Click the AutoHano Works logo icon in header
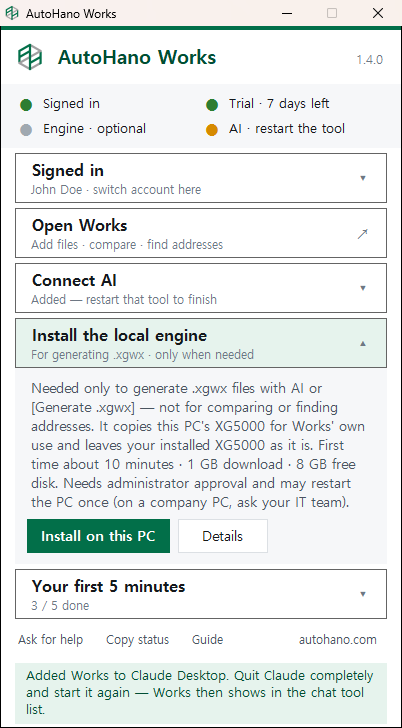The width and height of the screenshot is (402, 728). (30, 58)
